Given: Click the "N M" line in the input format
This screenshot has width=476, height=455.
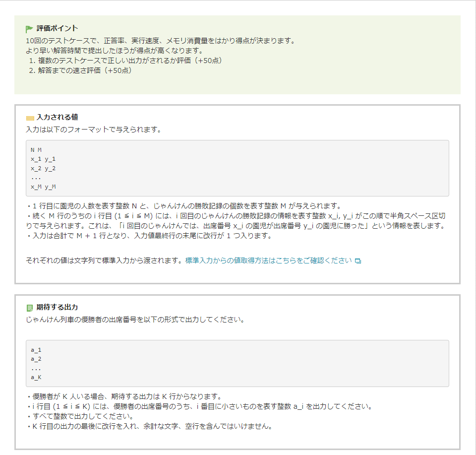Looking at the screenshot, I should click(x=36, y=149).
